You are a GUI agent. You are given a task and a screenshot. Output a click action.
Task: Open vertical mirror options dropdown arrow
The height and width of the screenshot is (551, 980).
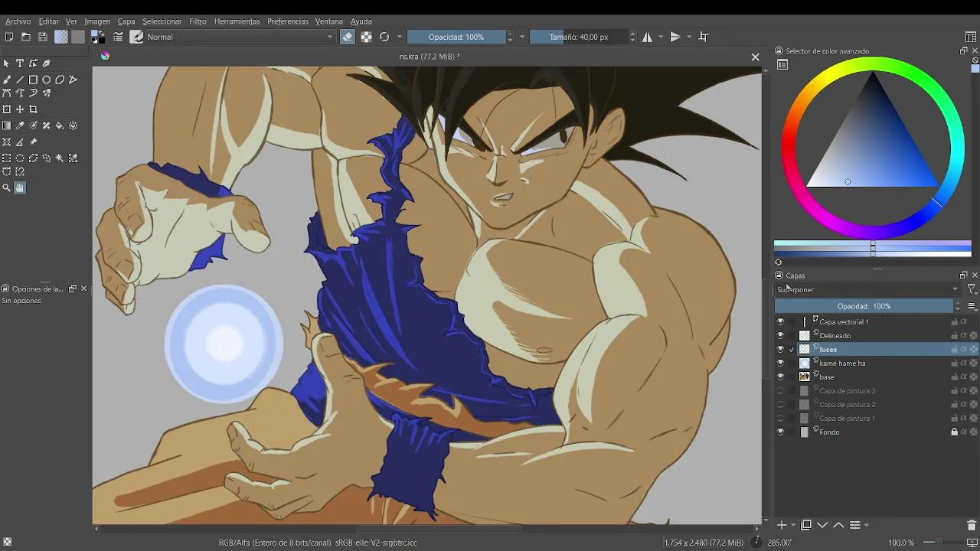click(x=689, y=37)
